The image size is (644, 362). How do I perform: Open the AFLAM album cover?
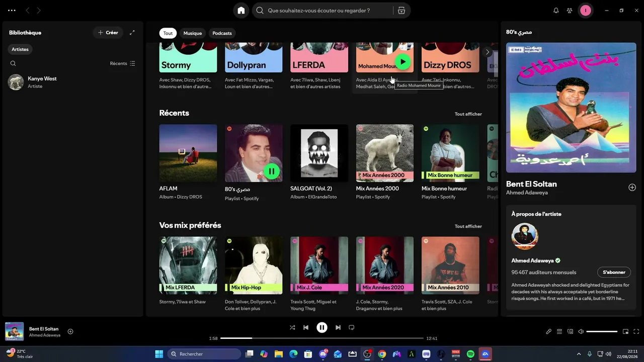[188, 153]
